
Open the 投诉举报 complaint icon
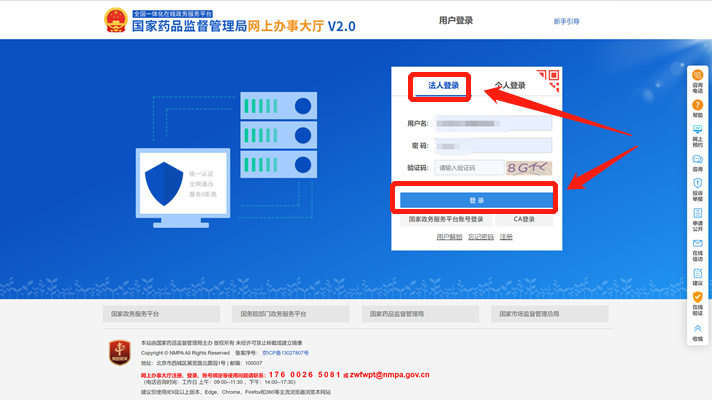(697, 188)
